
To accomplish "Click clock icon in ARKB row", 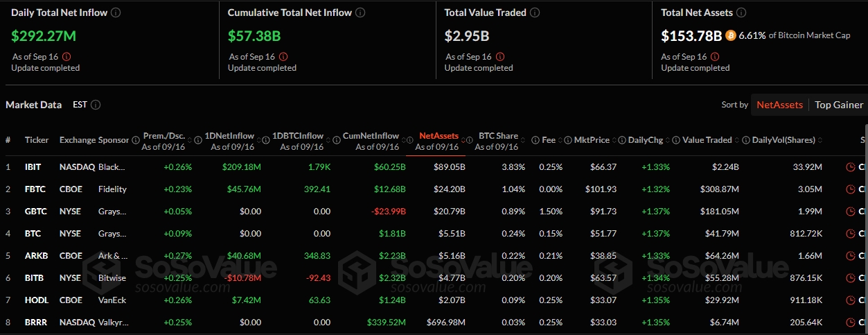I will pos(851,256).
